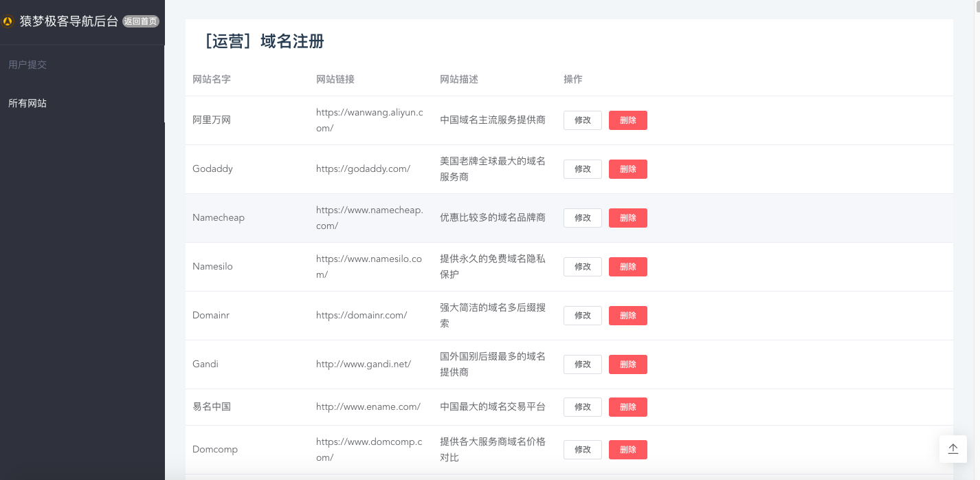
Task: Click the https://wanwang.aliyun.com/ link text
Action: [370, 120]
